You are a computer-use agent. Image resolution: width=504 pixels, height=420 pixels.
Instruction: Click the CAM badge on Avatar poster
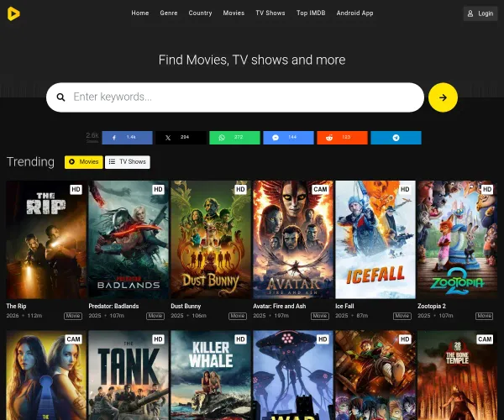[x=320, y=189]
